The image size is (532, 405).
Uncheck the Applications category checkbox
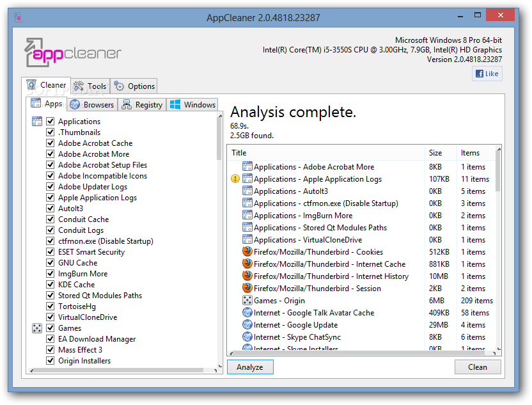(x=51, y=121)
